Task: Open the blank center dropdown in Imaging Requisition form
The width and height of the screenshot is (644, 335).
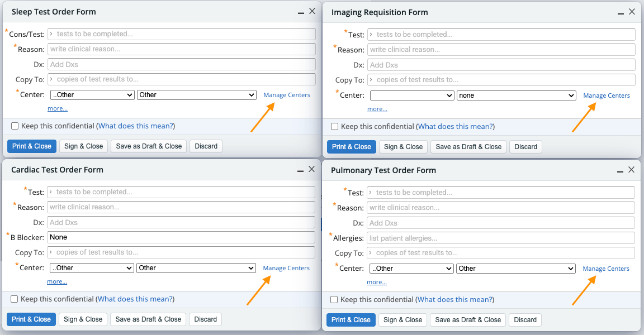Action: coord(412,95)
